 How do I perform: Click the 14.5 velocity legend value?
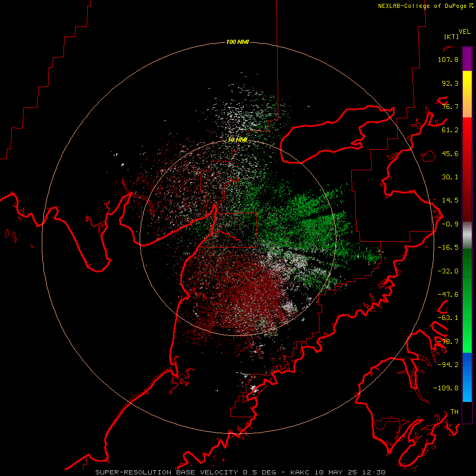pos(450,200)
